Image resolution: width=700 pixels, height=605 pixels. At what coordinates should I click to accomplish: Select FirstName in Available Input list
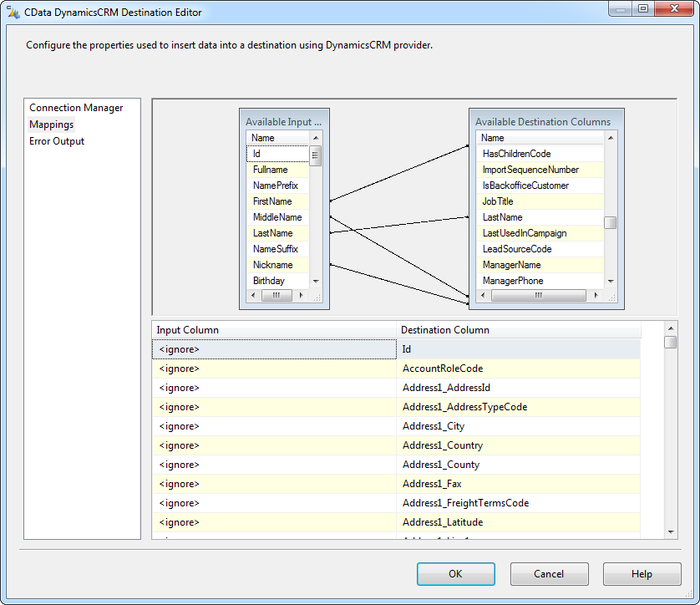pos(273,201)
